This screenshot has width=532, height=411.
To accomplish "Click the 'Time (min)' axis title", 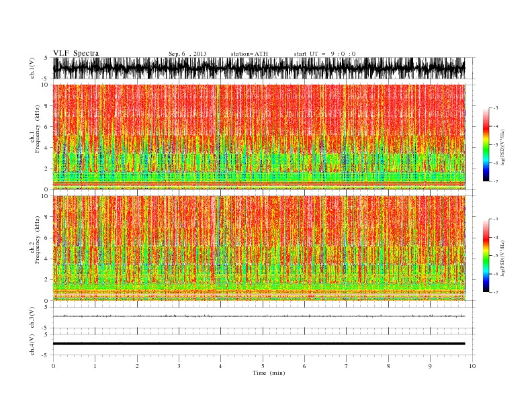I will pyautogui.click(x=269, y=373).
